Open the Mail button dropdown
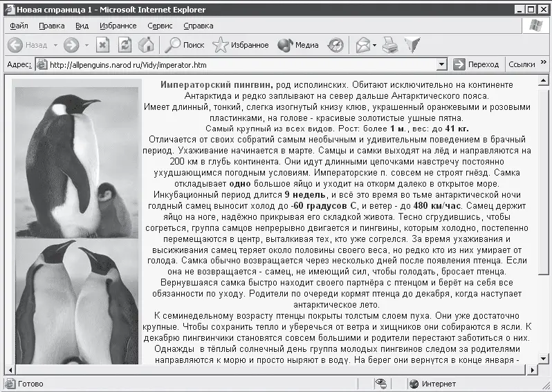This screenshot has height=392, width=552. (x=374, y=46)
